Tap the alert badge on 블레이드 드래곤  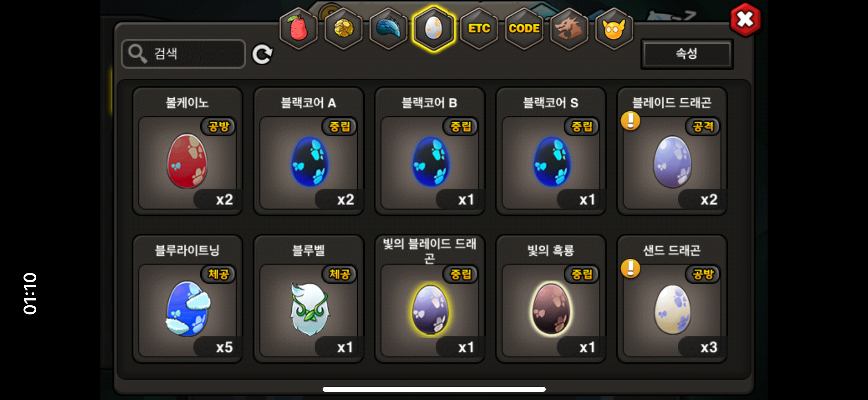point(631,121)
